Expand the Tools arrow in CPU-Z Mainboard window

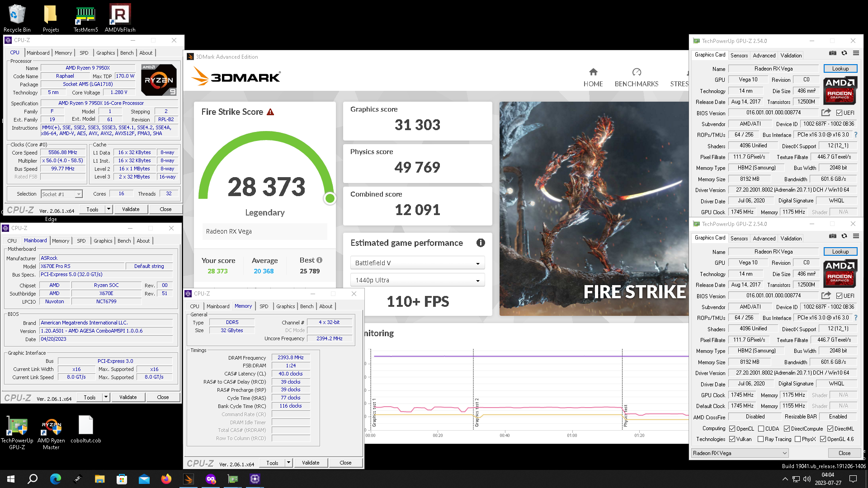click(x=106, y=398)
